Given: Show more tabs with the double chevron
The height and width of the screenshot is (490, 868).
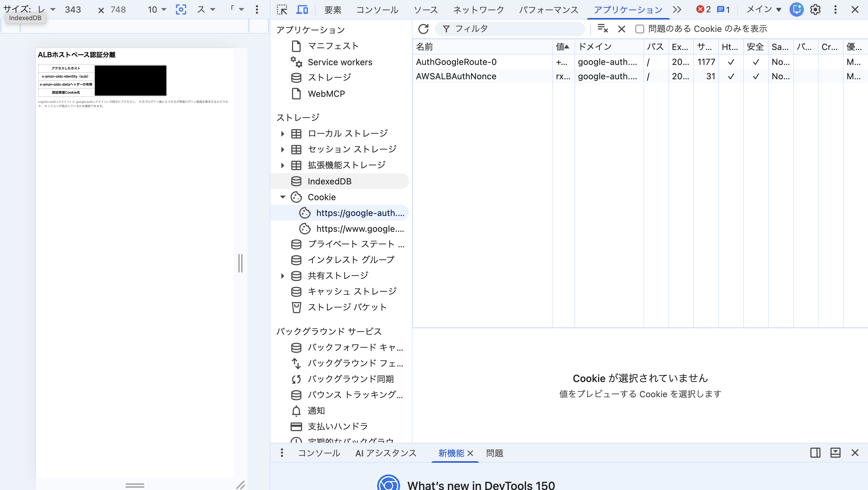Looking at the screenshot, I should (677, 9).
